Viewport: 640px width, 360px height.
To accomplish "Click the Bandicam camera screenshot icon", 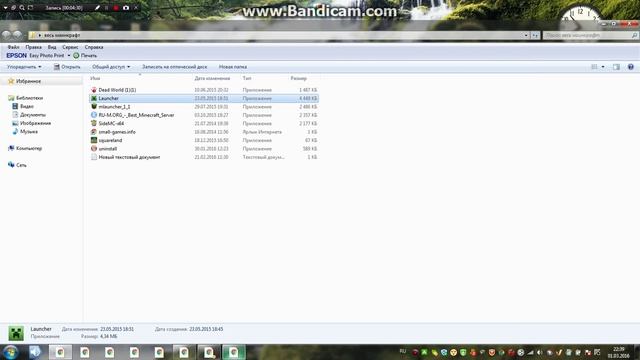I will (126, 8).
